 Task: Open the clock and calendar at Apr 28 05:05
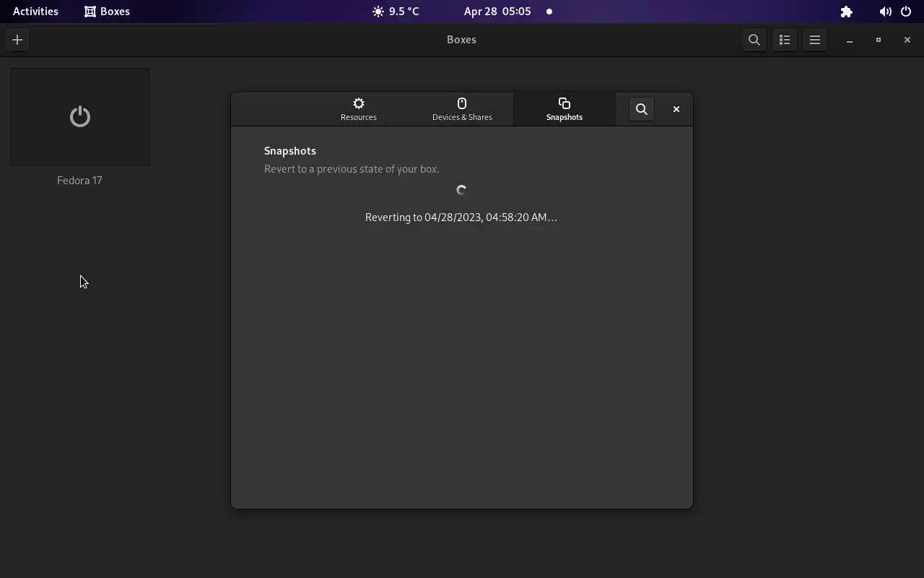tap(497, 12)
